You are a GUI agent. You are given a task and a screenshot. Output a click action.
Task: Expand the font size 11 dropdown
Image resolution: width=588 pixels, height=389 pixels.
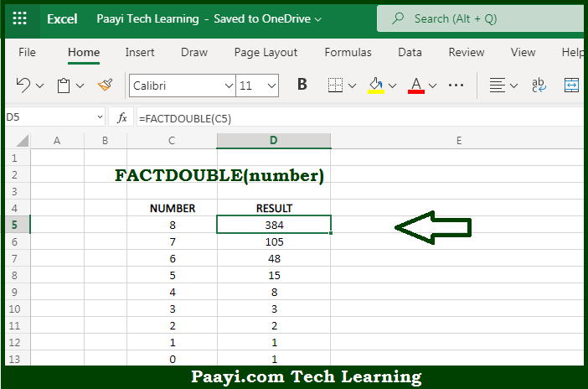[271, 86]
